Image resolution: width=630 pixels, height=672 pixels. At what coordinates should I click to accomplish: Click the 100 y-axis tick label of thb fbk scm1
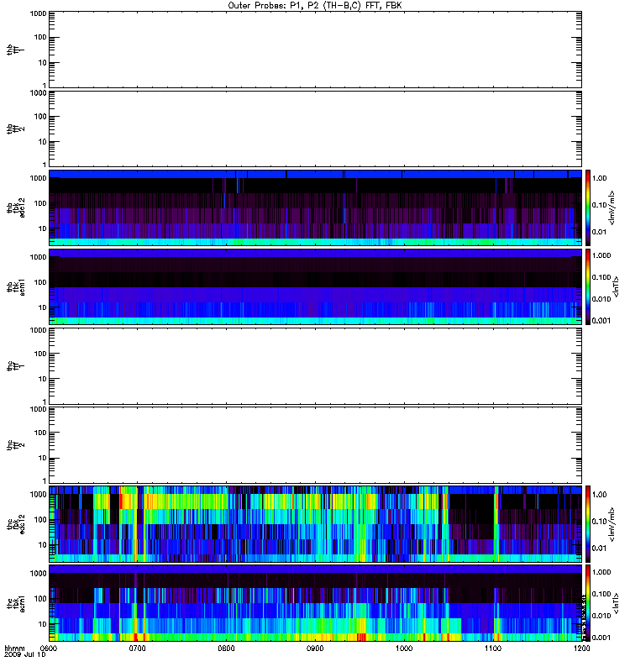pyautogui.click(x=40, y=282)
